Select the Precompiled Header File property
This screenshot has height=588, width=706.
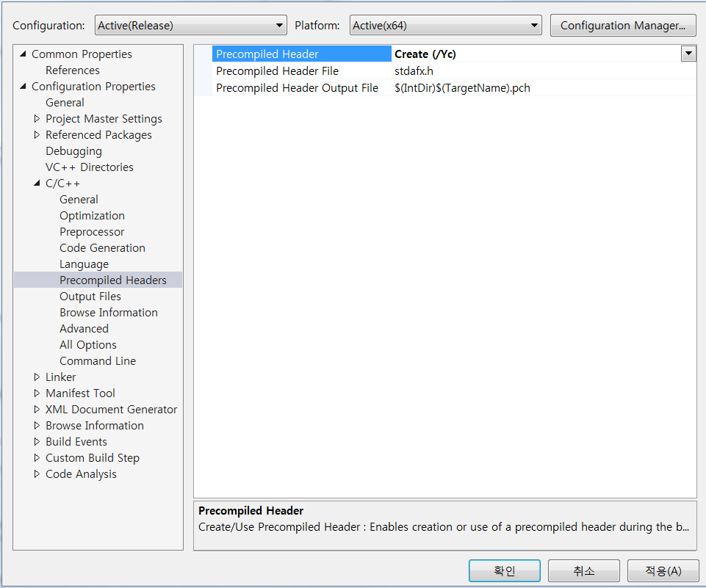(x=302, y=71)
